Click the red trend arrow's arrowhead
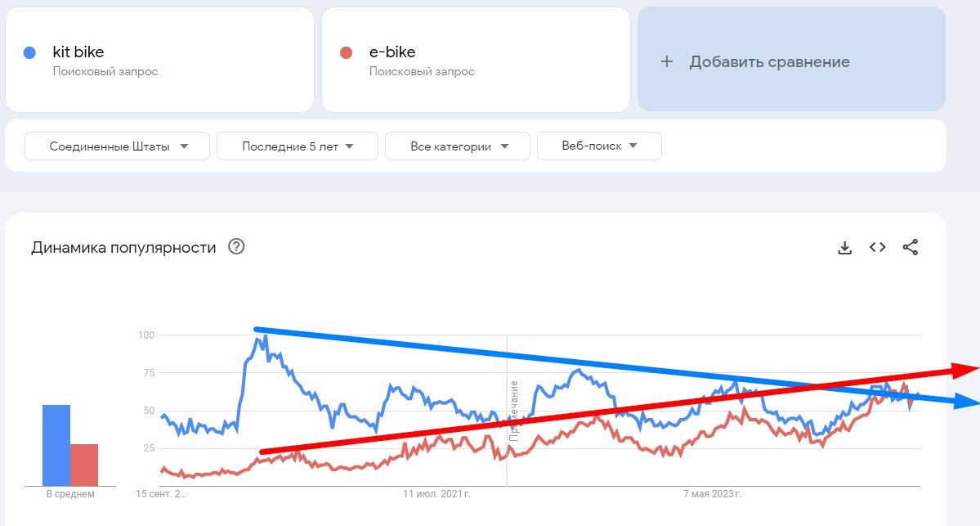980x526 pixels. point(968,370)
